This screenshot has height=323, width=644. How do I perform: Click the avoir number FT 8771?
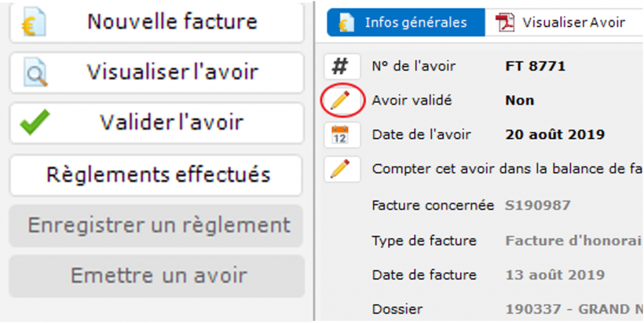526,66
